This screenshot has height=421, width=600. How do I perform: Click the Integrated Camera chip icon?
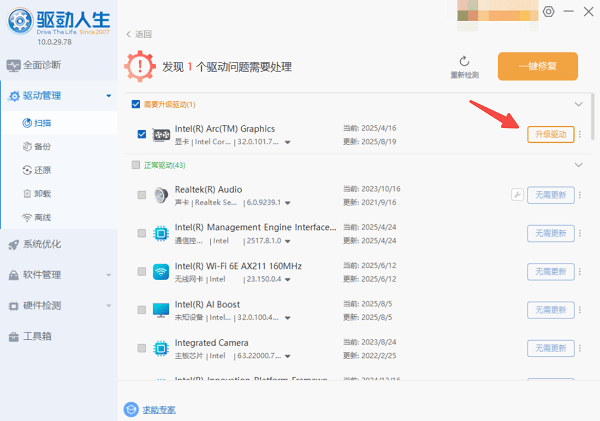(x=160, y=348)
